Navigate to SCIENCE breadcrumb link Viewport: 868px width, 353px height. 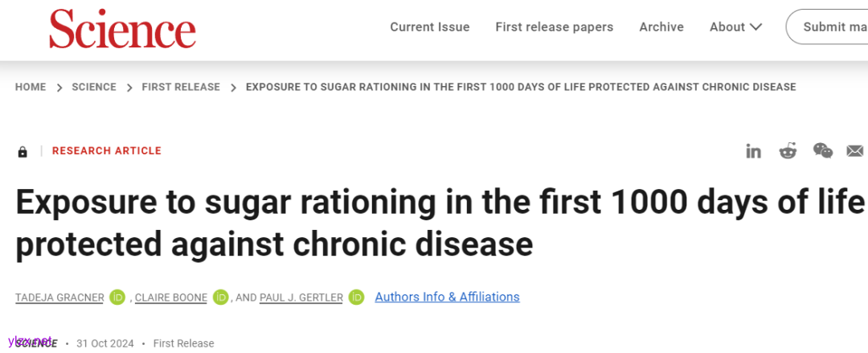pyautogui.click(x=94, y=87)
